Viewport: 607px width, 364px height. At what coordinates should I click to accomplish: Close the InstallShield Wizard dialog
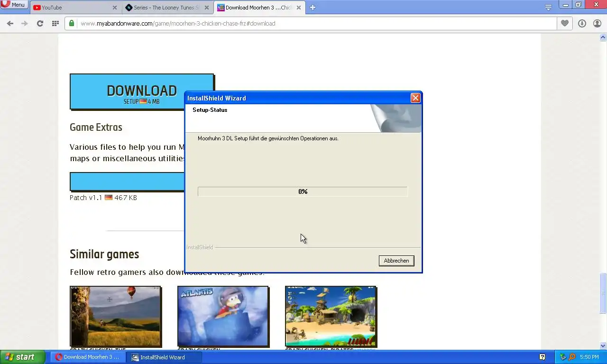415,98
